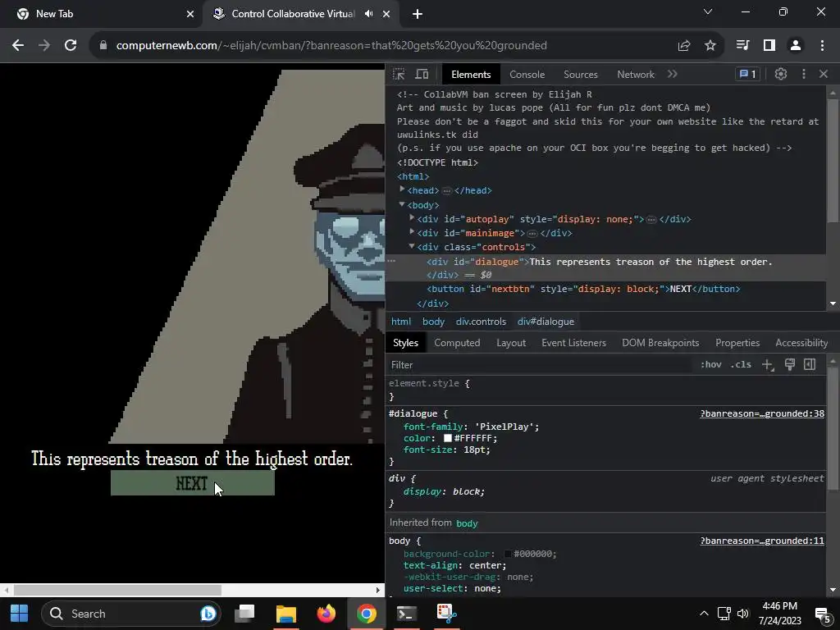
Task: Mute the Control Collaborative Virtual tab
Action: pyautogui.click(x=368, y=14)
